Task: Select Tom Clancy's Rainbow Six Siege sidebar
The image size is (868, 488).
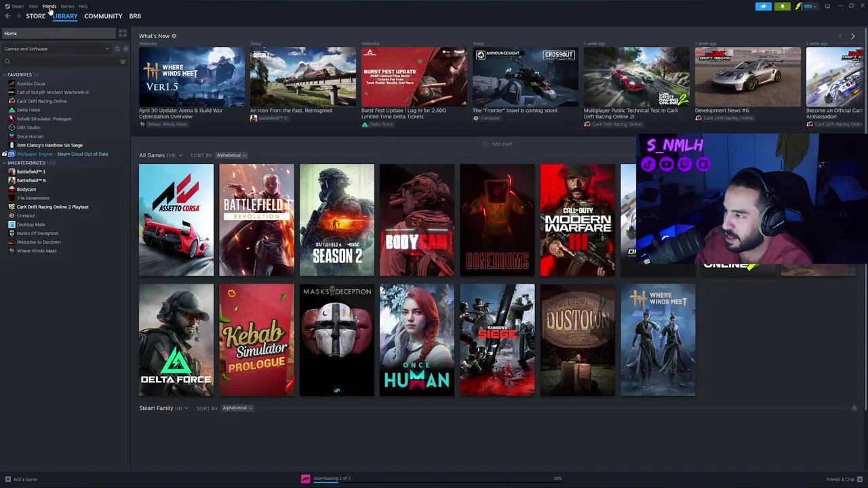Action: click(x=50, y=145)
